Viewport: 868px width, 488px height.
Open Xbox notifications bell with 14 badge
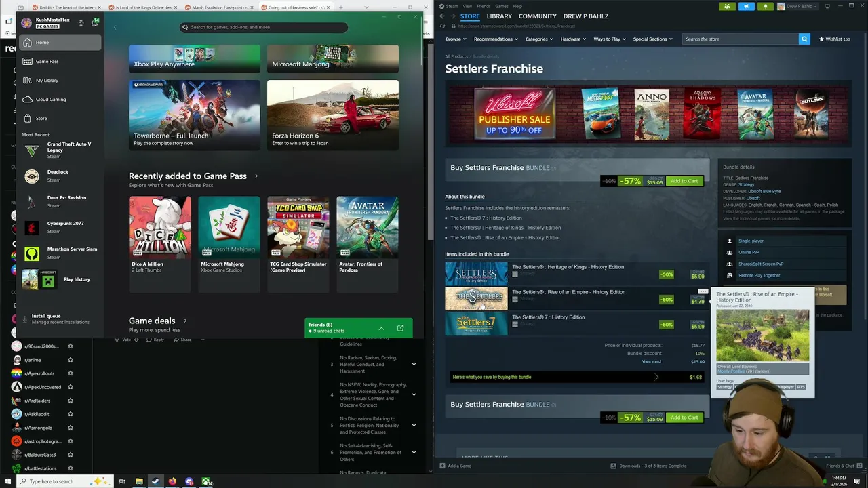coord(95,23)
